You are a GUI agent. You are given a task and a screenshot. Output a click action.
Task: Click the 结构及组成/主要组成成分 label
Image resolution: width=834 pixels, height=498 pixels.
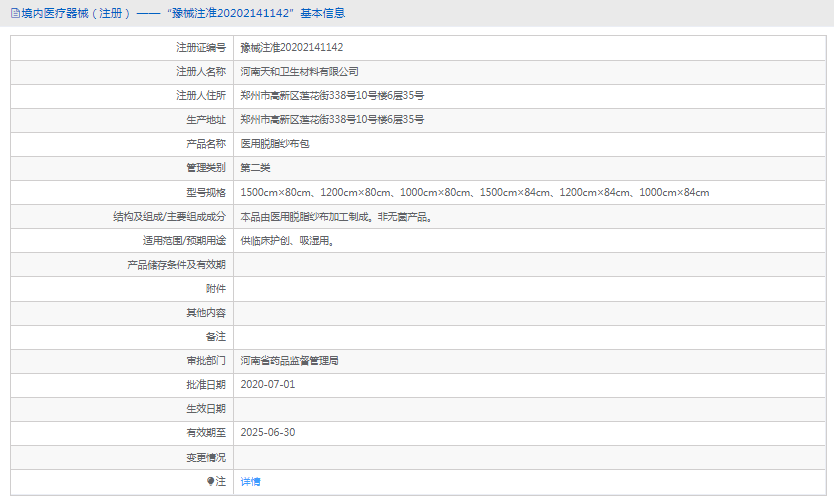pos(169,217)
